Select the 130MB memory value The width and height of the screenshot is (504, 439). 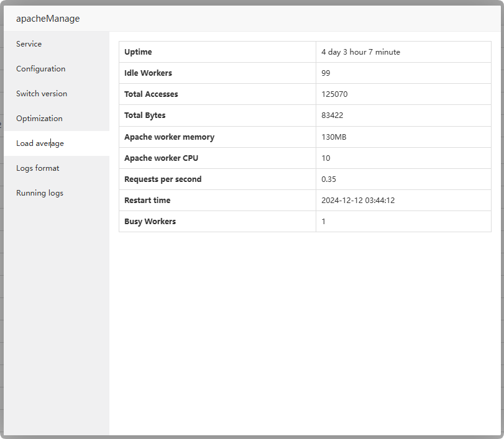click(x=334, y=137)
